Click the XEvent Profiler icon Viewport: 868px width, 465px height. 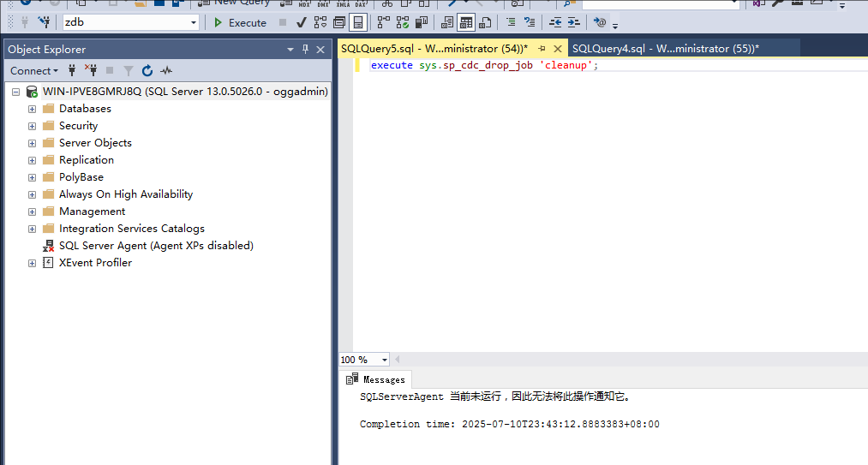(48, 262)
